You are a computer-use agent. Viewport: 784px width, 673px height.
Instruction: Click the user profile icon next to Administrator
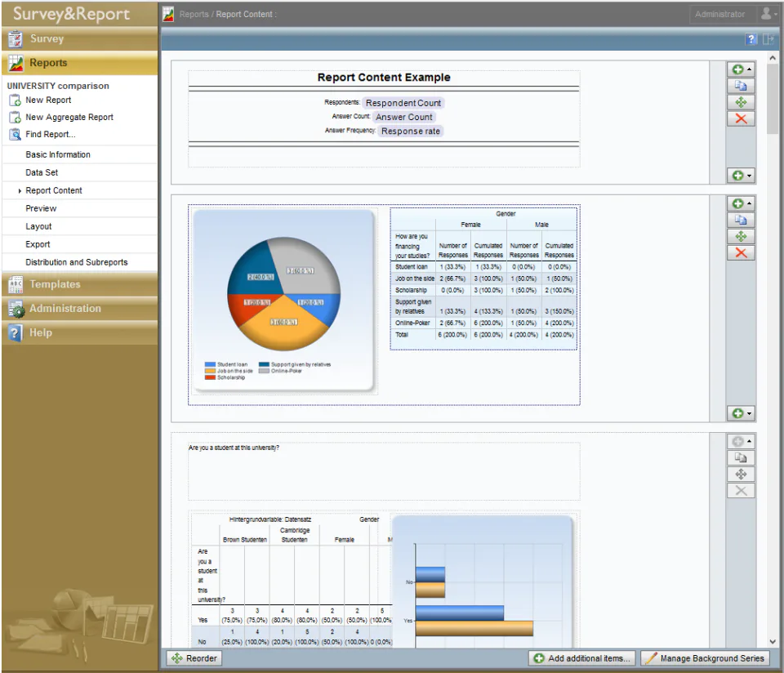(768, 14)
